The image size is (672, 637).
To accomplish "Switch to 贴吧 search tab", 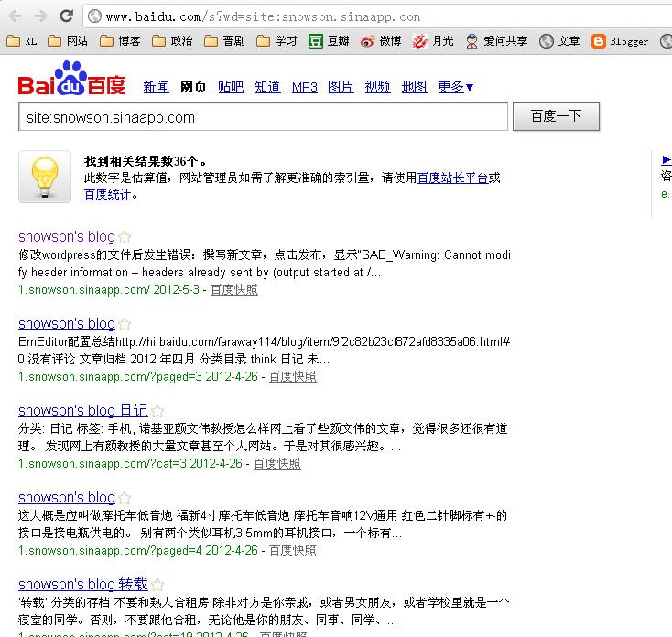I will (x=231, y=87).
